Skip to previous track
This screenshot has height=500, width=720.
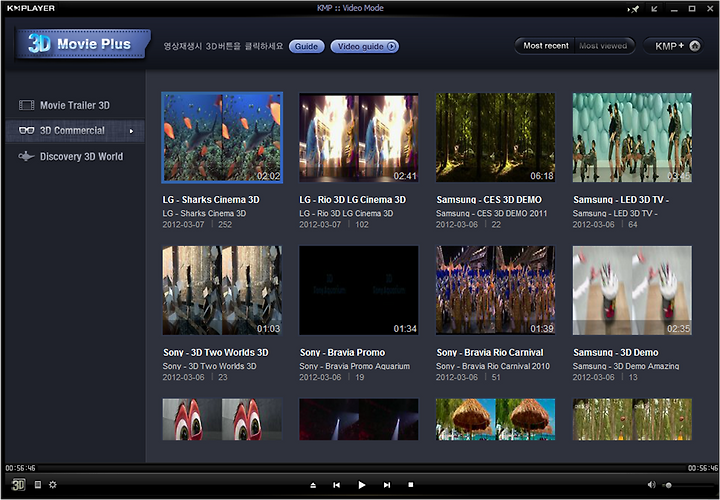point(337,485)
